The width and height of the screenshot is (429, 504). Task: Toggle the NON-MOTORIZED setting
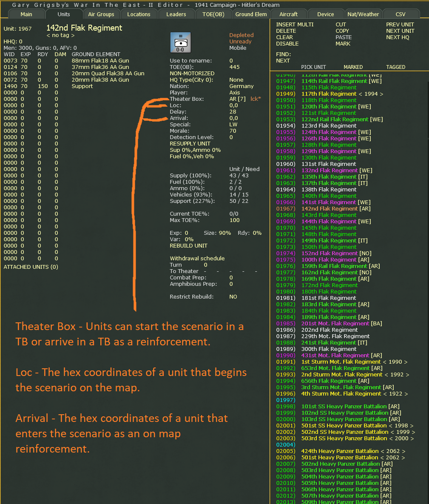click(192, 73)
